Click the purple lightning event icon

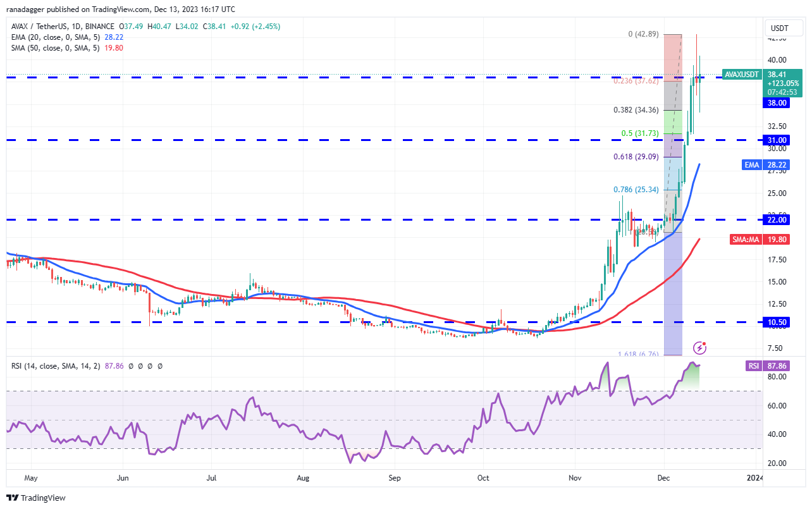coord(700,347)
